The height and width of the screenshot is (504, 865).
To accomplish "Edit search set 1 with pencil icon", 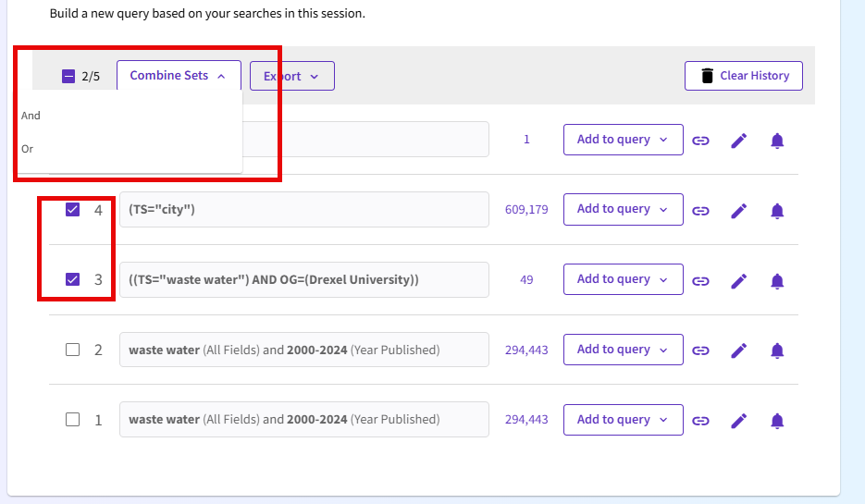I will click(x=738, y=421).
